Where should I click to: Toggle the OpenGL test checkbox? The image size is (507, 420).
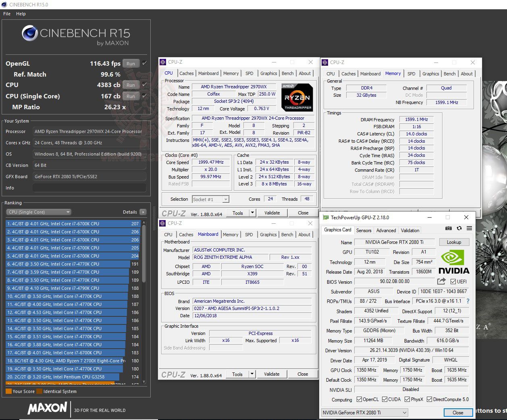click(144, 63)
